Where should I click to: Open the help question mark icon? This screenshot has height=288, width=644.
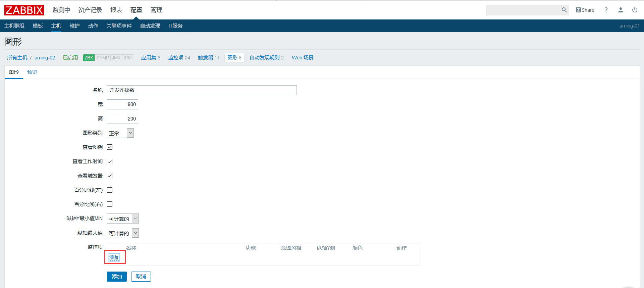coord(606,10)
